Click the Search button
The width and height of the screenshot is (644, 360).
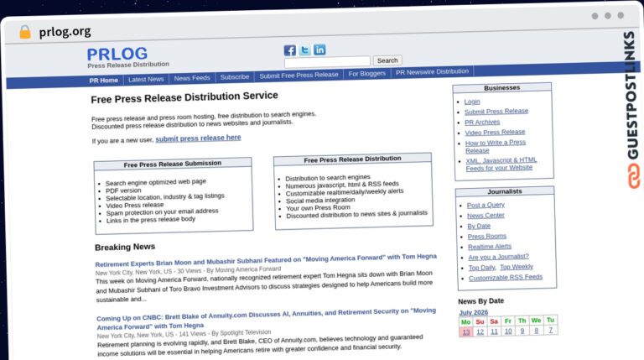387,60
